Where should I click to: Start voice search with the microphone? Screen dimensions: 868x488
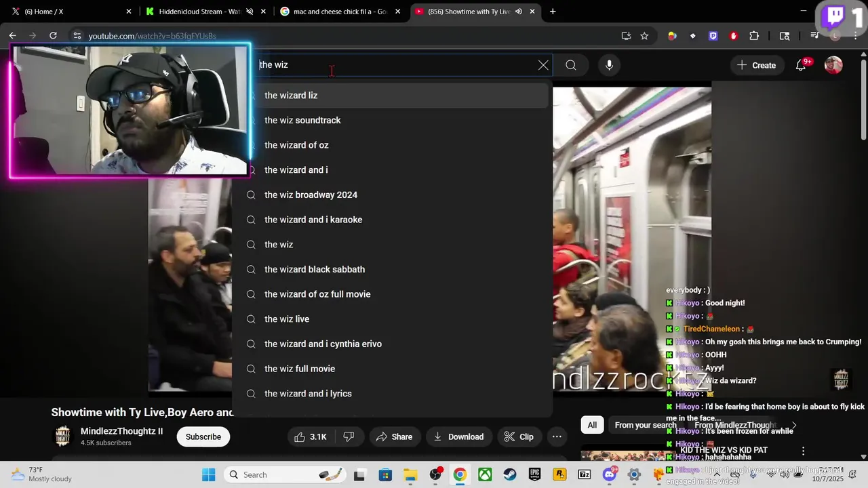[x=609, y=65]
